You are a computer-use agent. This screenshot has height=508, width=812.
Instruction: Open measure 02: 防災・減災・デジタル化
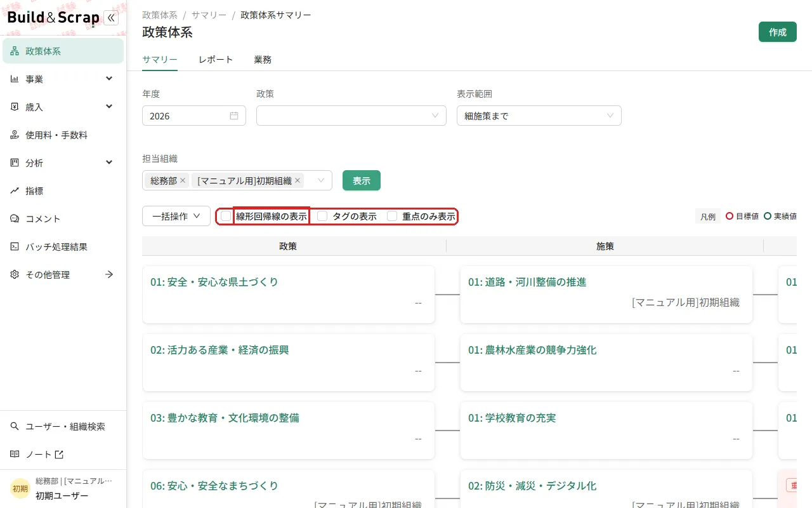pyautogui.click(x=532, y=486)
